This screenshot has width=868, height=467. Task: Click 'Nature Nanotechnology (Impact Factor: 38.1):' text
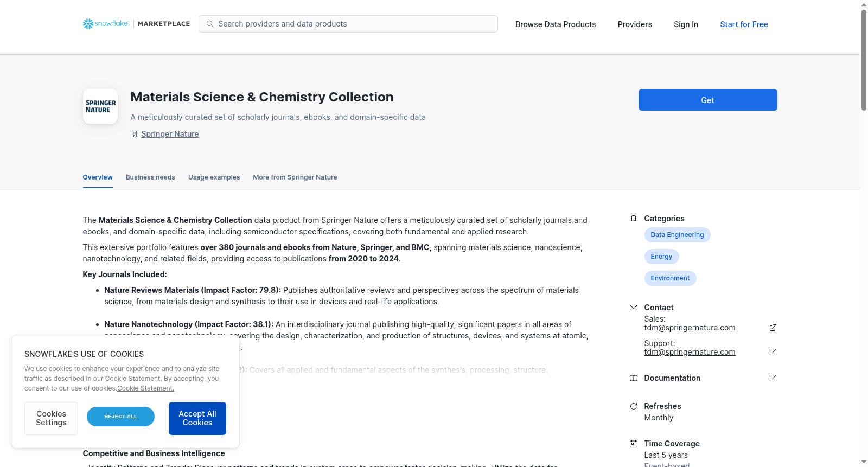(x=189, y=324)
